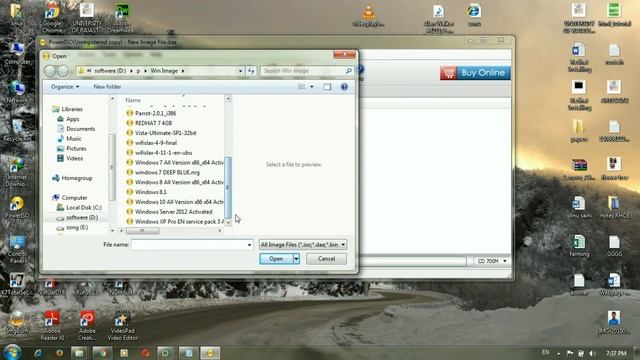Click the file list horizontal scrollbar thumb

tap(142, 231)
